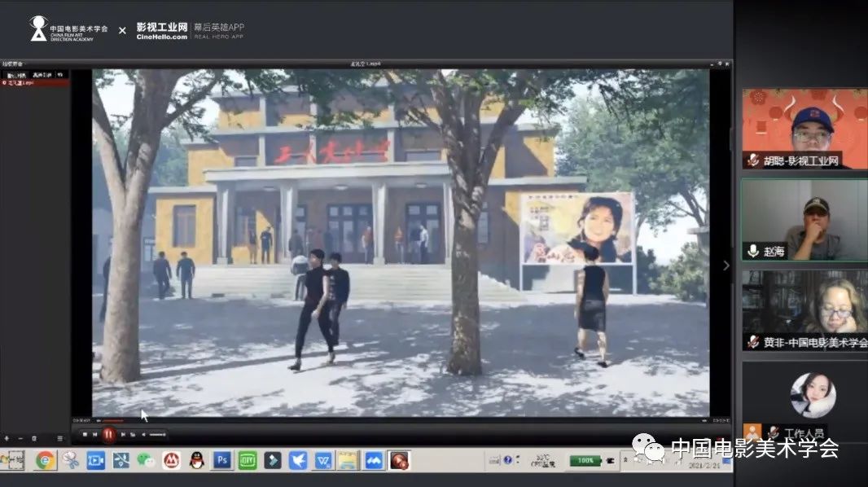Select the first tab in the playlist panel

point(15,75)
